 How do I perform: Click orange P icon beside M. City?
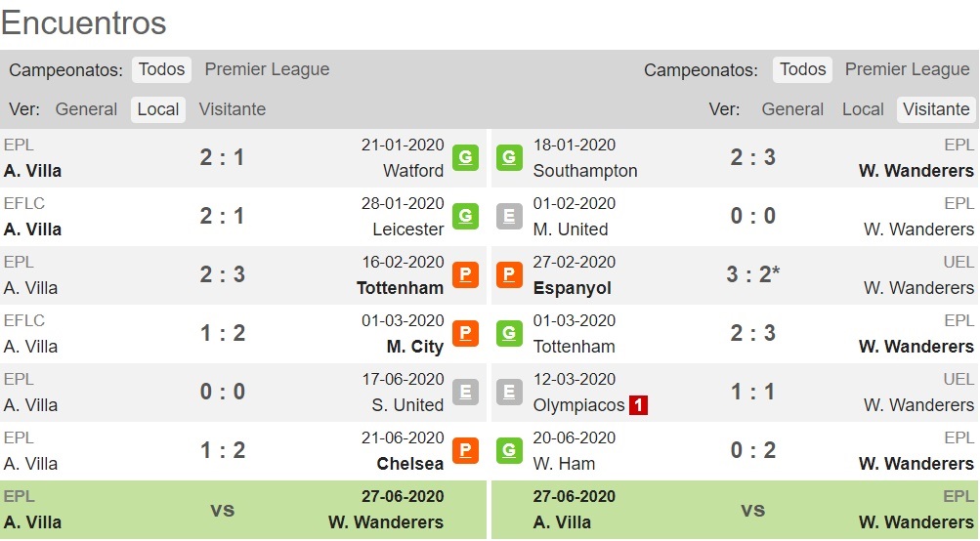[x=466, y=334]
